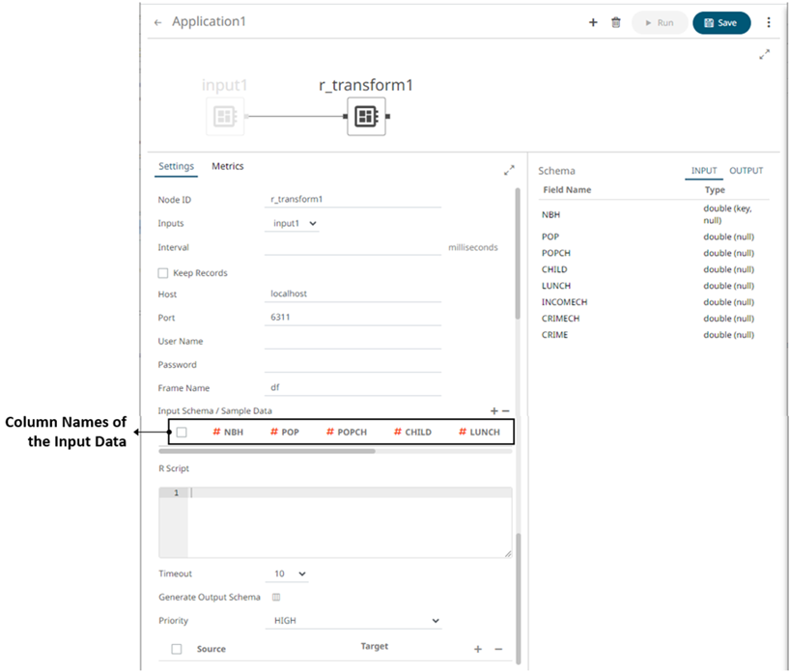Viewport: 790px width, 672px height.
Task: Show the INPUT schema tab
Action: 704,171
